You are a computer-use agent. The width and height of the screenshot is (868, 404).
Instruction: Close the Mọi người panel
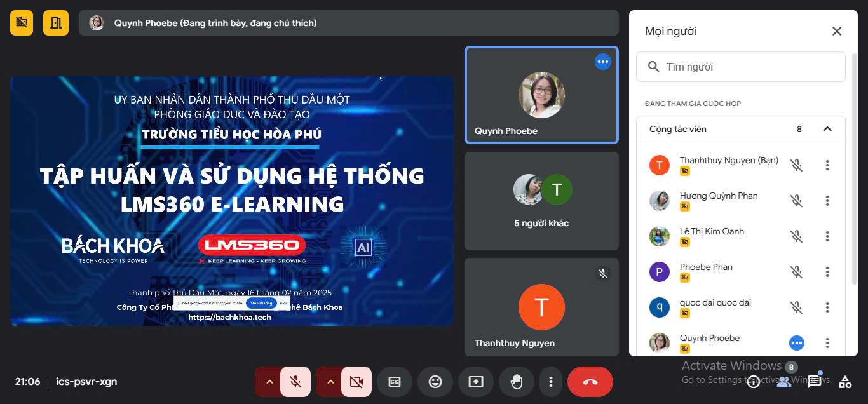pyautogui.click(x=837, y=31)
